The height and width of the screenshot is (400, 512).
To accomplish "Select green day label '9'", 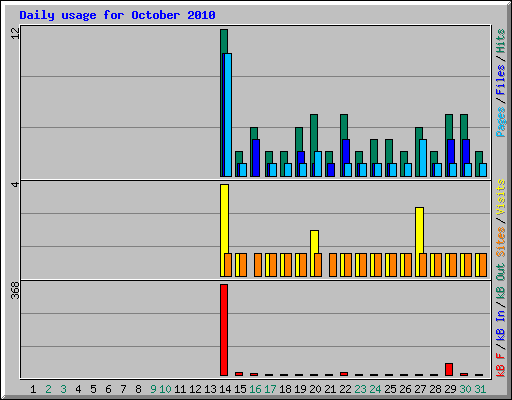I will click(153, 389).
